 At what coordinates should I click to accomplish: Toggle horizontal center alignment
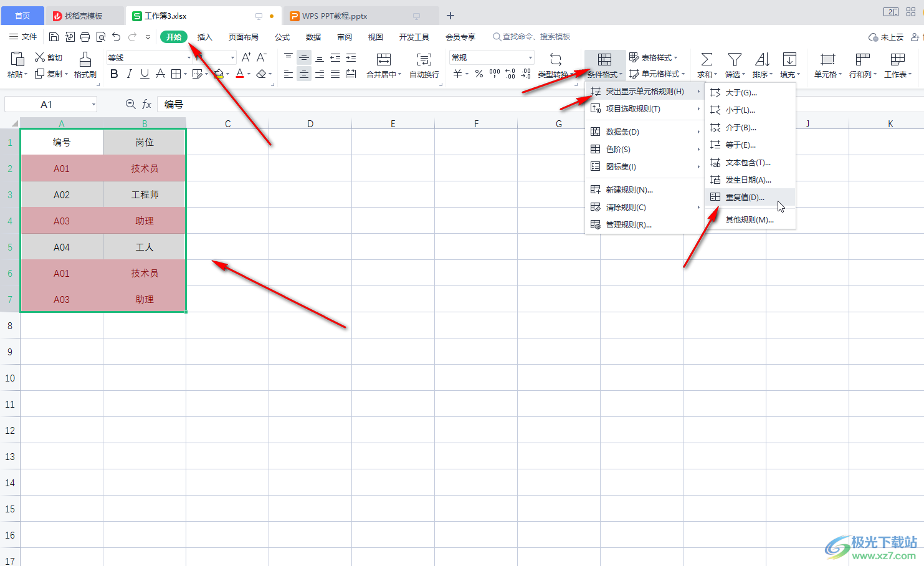click(304, 74)
